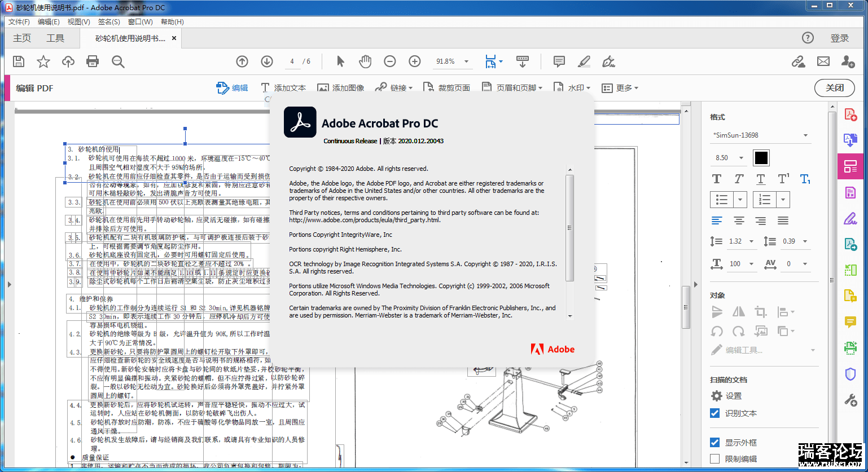This screenshot has width=868, height=472.
Task: Switch to the 工具 tab
Action: (x=55, y=38)
